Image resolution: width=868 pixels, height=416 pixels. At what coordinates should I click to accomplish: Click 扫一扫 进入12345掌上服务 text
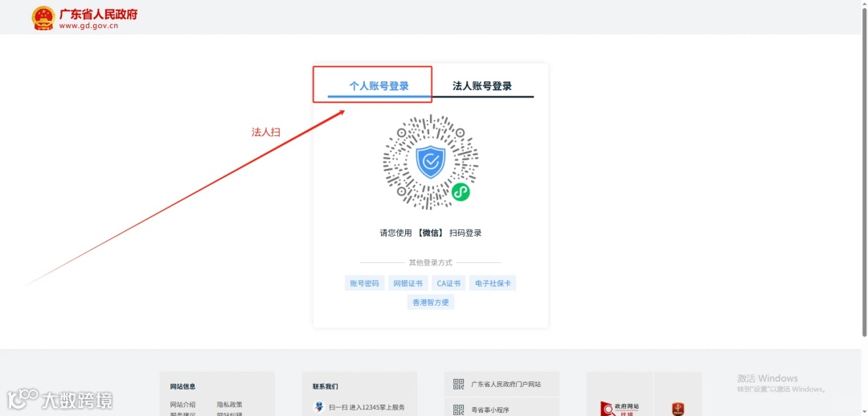(367, 407)
